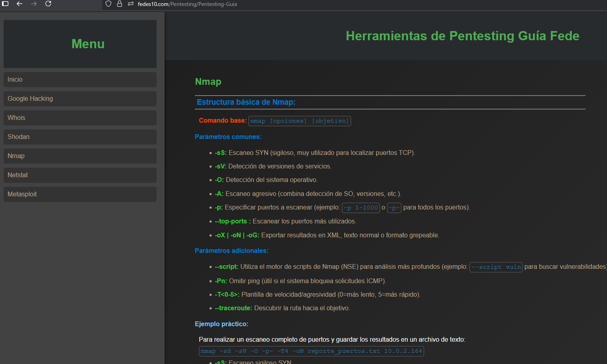
Task: Click the Estructura básica de Nmap heading
Action: pos(246,102)
